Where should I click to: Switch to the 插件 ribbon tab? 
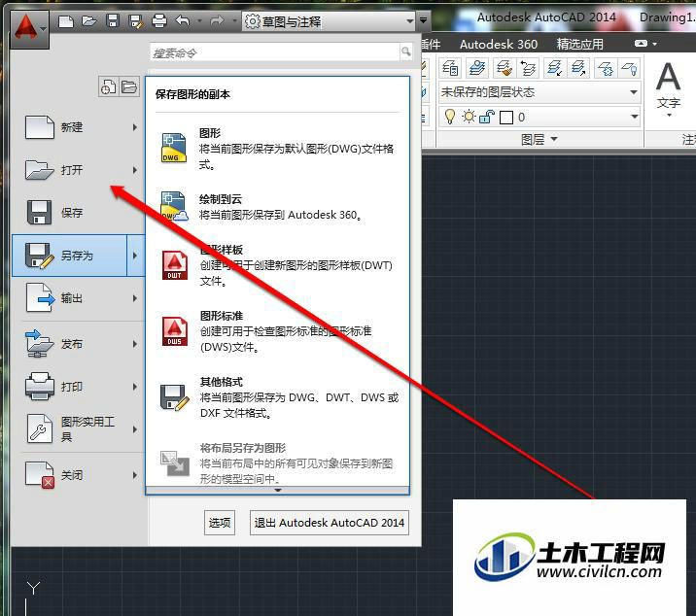(431, 45)
